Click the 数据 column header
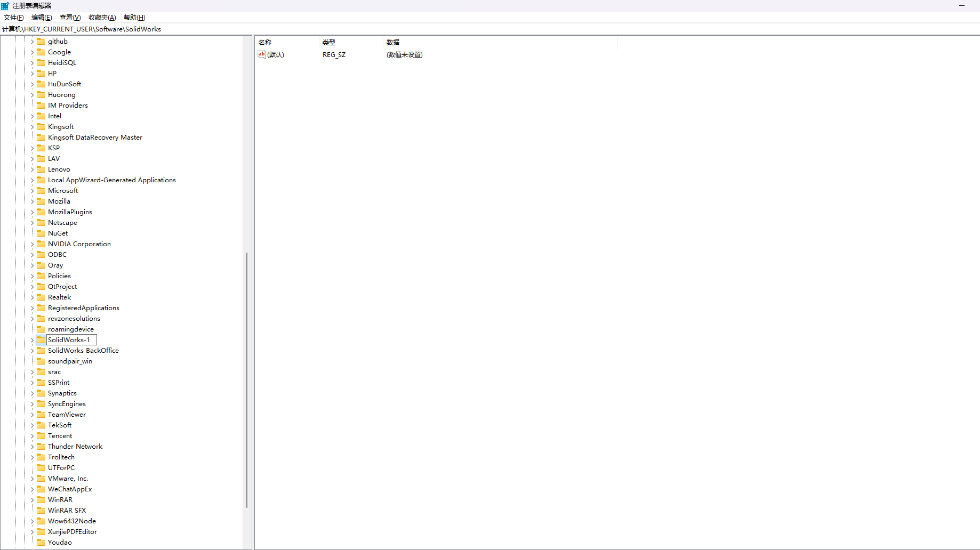This screenshot has height=550, width=980. [500, 42]
